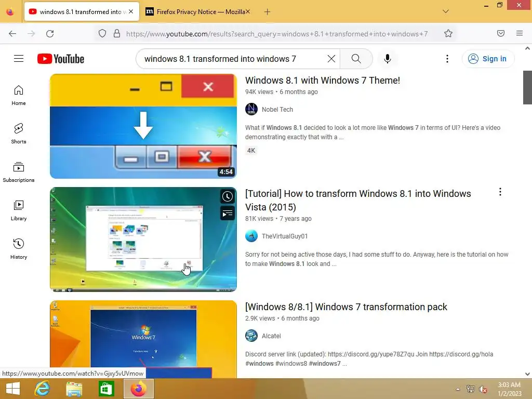532x399 pixels.
Task: Click TheVirtualGuy01 channel name
Action: pyautogui.click(x=285, y=236)
